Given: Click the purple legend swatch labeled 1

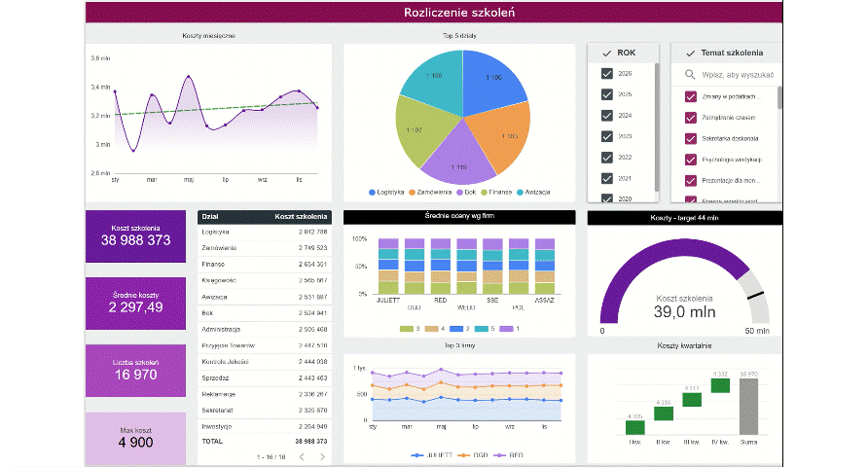Looking at the screenshot, I should point(505,329).
